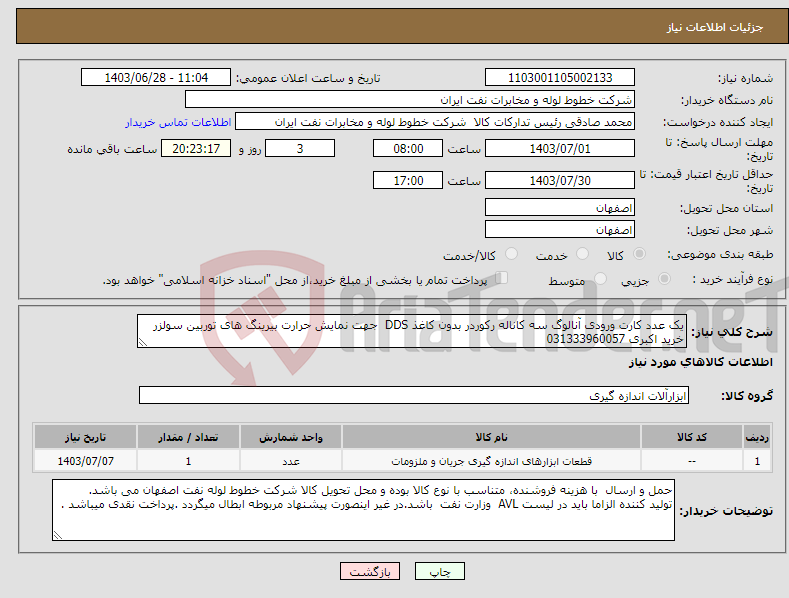Click the ردیف column header
The width and height of the screenshot is (789, 598).
click(757, 437)
